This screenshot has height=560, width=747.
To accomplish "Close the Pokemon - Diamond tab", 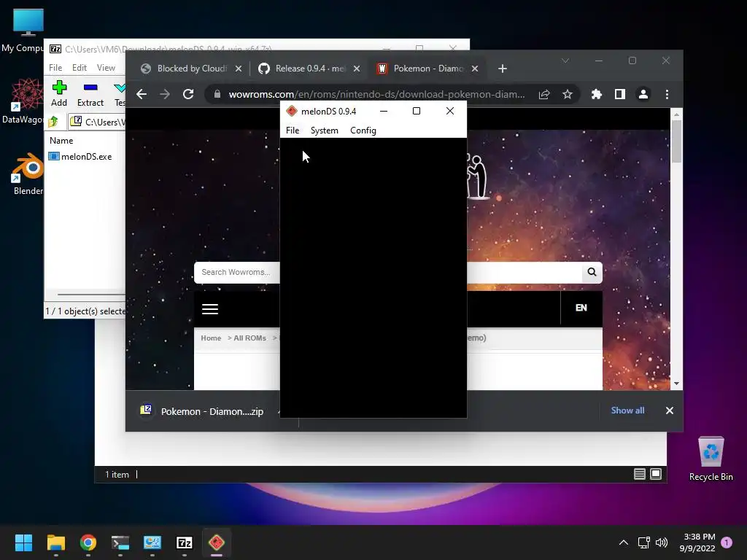I will click(474, 69).
